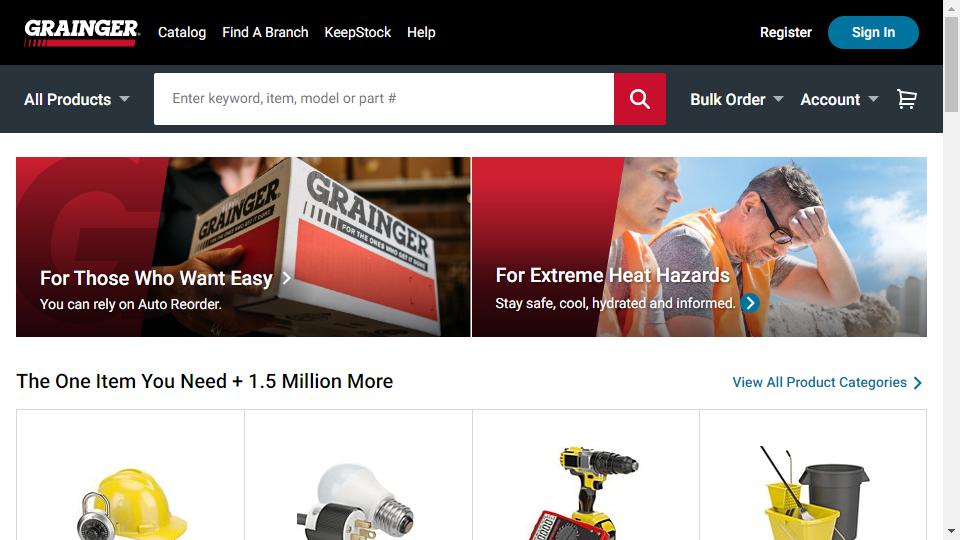960x540 pixels.
Task: Click the Grainger logo
Action: pyautogui.click(x=81, y=32)
